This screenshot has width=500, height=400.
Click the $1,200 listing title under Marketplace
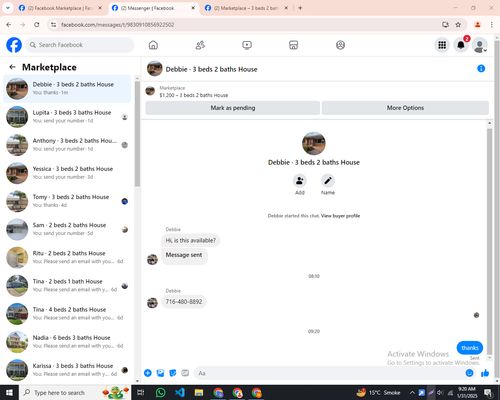(194, 95)
